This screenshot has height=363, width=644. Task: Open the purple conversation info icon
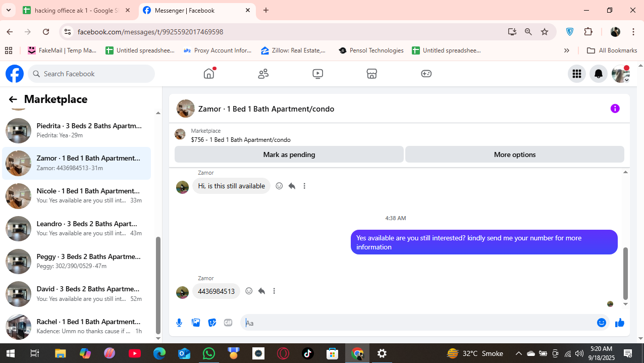click(615, 109)
